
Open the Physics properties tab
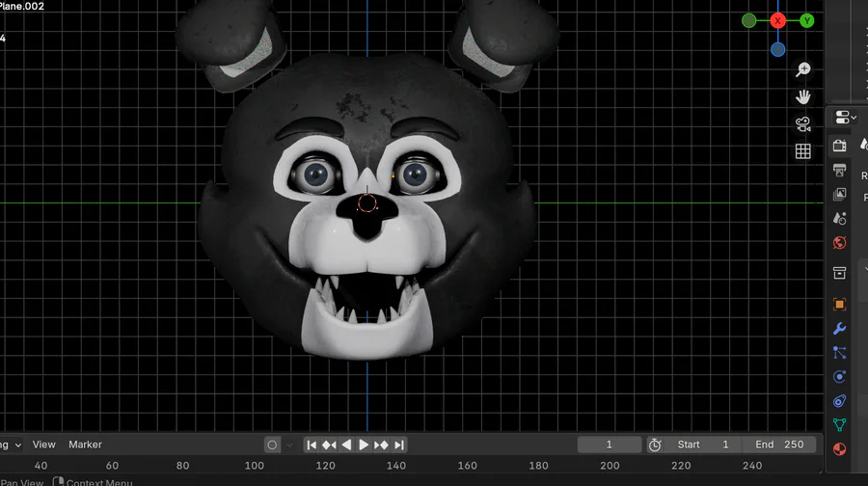click(x=840, y=377)
